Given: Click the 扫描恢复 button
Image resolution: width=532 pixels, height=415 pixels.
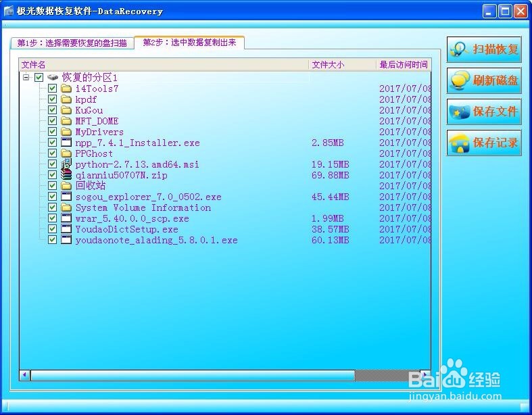Looking at the screenshot, I should pos(484,49).
